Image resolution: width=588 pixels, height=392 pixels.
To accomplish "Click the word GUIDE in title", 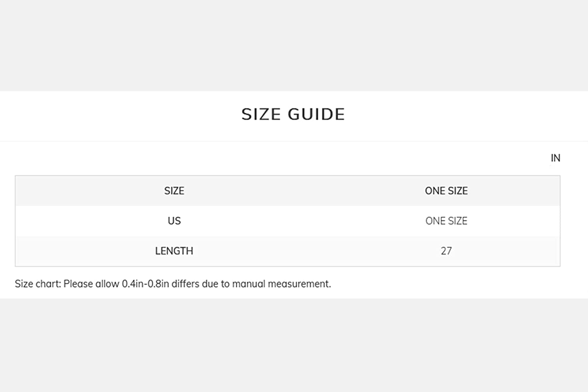I will 316,114.
